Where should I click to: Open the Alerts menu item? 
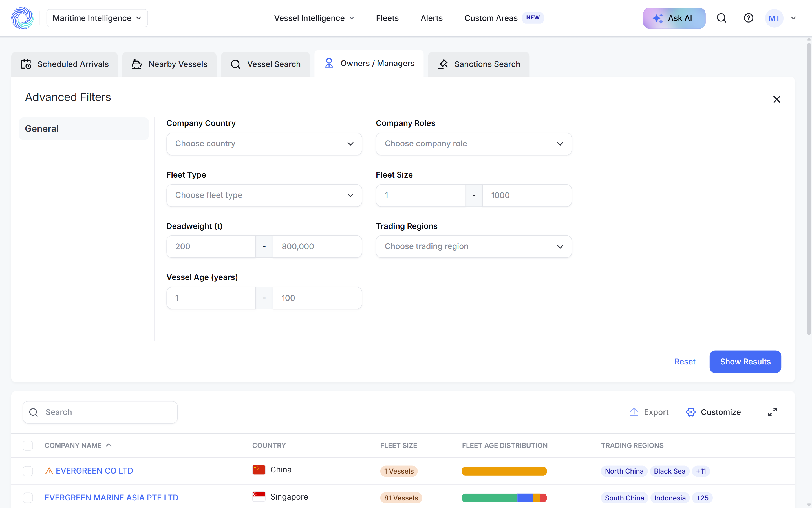click(x=431, y=18)
